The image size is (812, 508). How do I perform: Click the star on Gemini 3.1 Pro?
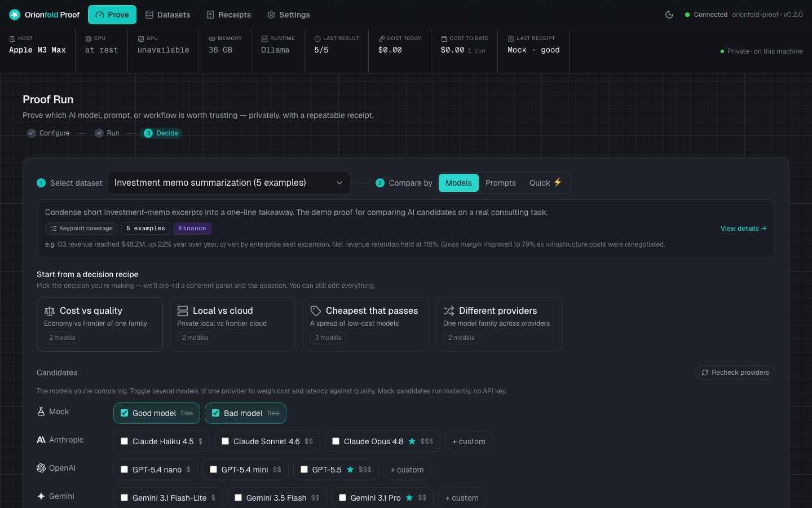409,498
